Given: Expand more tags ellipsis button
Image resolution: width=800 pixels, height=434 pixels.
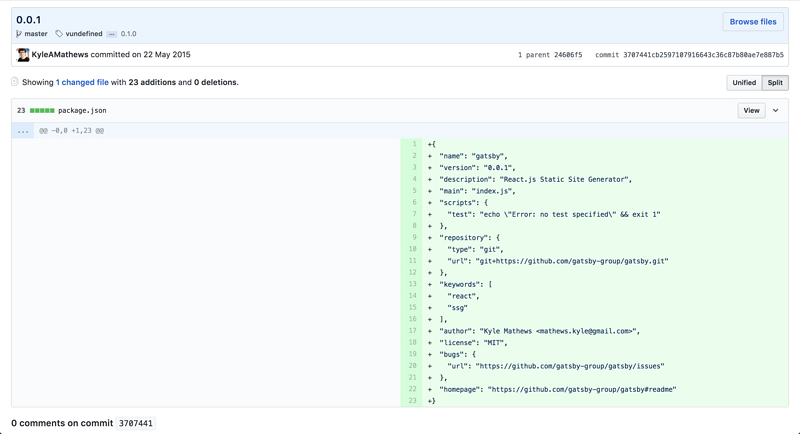Looking at the screenshot, I should click(x=112, y=34).
